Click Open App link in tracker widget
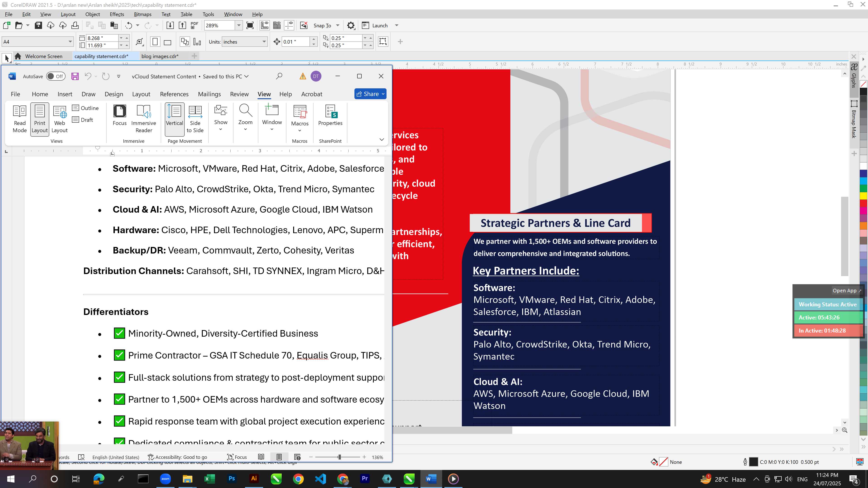 tap(847, 290)
